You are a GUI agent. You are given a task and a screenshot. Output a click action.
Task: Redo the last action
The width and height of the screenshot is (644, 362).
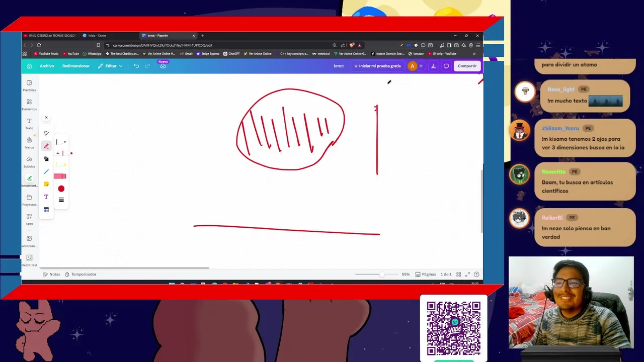(x=147, y=66)
